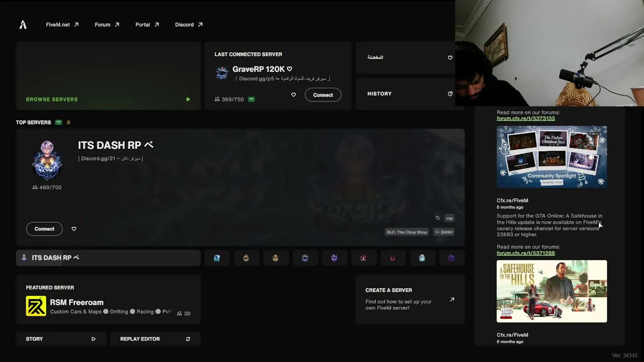Favorite the GraveRP 120K server with the heart
The height and width of the screenshot is (362, 644).
pos(293,95)
